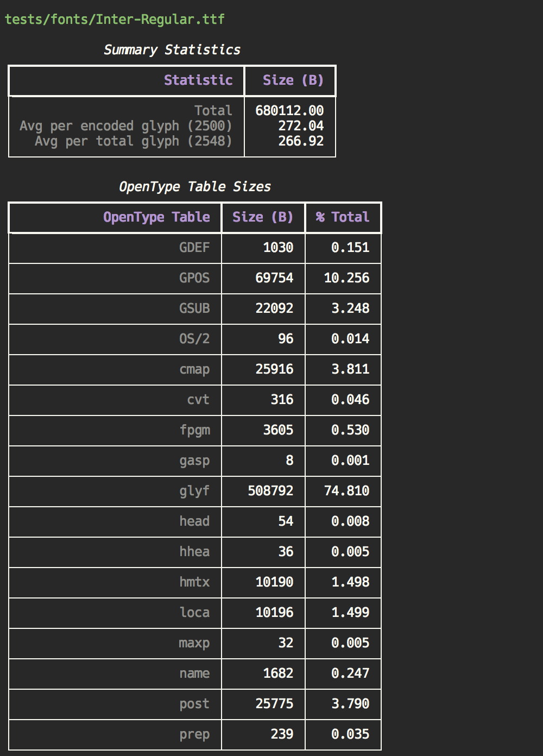This screenshot has width=543, height=756.
Task: Click the prep percentage 0.035
Action: 350,734
